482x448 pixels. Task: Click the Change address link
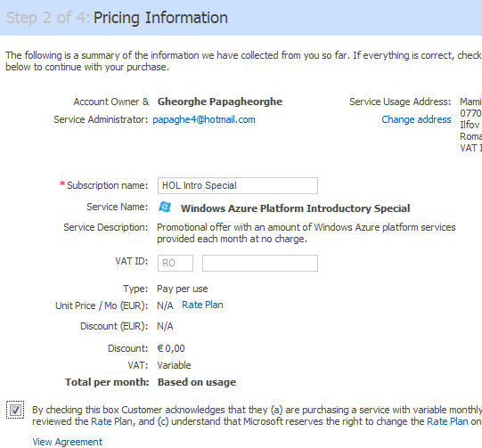point(416,119)
